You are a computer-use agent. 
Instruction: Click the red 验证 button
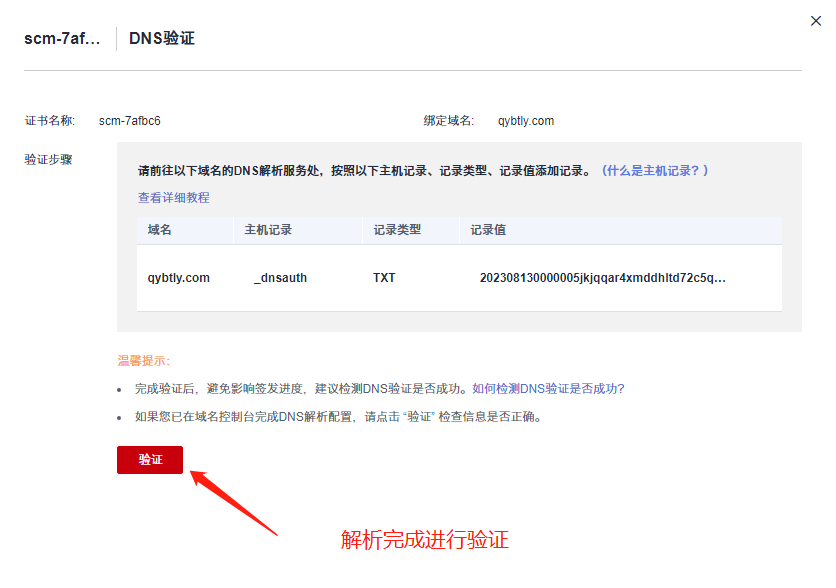click(x=150, y=460)
